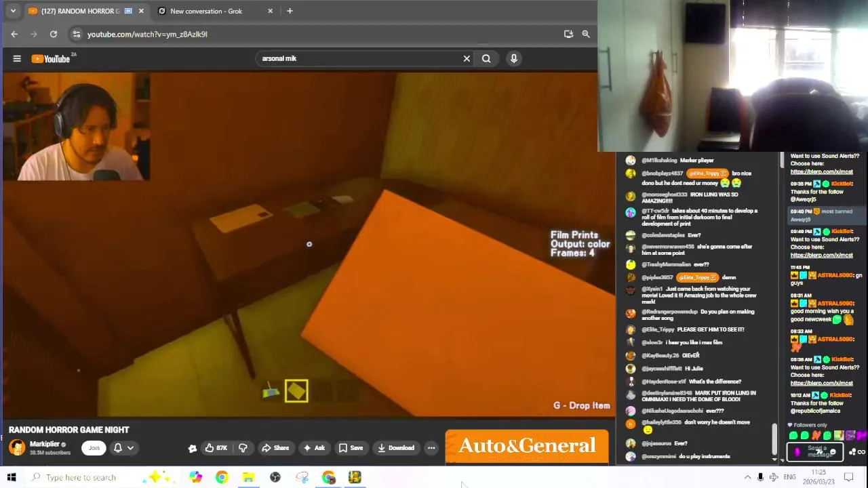Open the Markiplier channel avatar

(17, 448)
